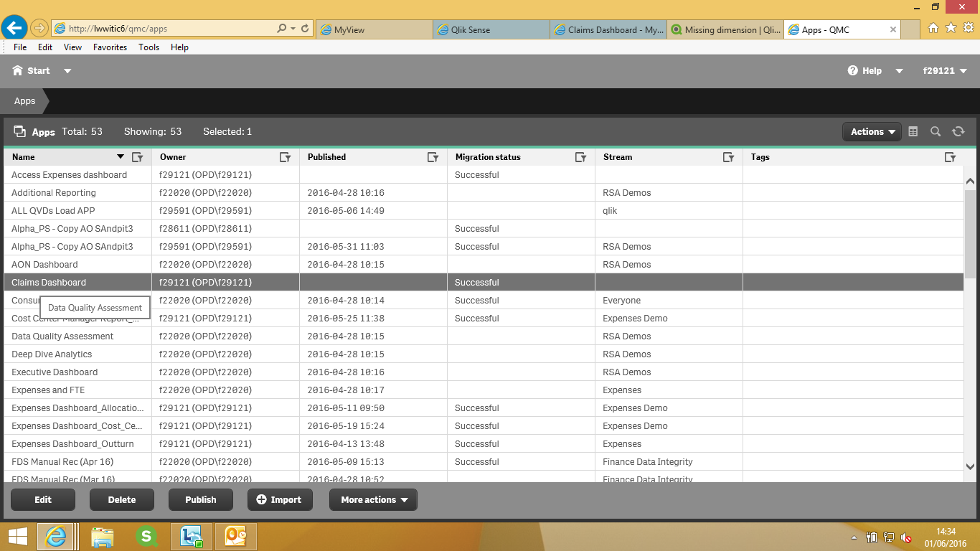Click the Apps breadcrumb
Viewport: 980px width, 551px height.
click(x=25, y=101)
